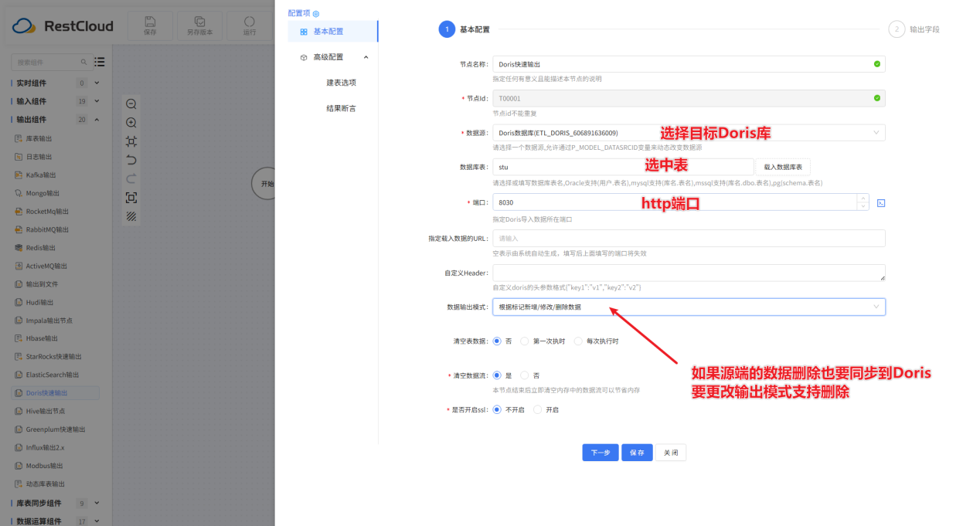Click the undo arrow icon
980x526 pixels.
pos(131,160)
